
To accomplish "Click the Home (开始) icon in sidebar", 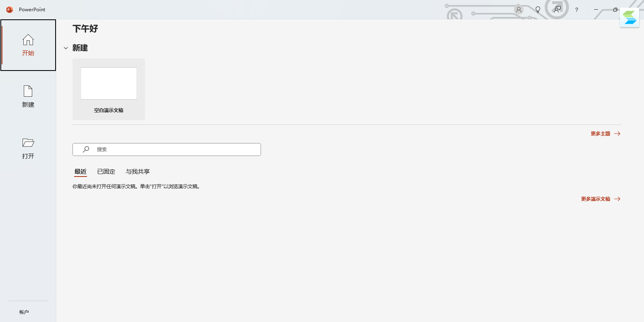I will tap(28, 40).
